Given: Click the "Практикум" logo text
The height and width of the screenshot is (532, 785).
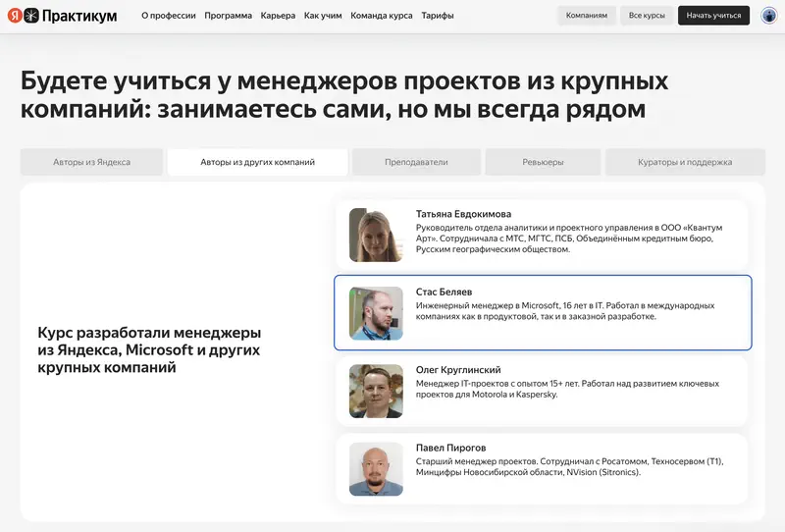Looking at the screenshot, I should 79,16.
